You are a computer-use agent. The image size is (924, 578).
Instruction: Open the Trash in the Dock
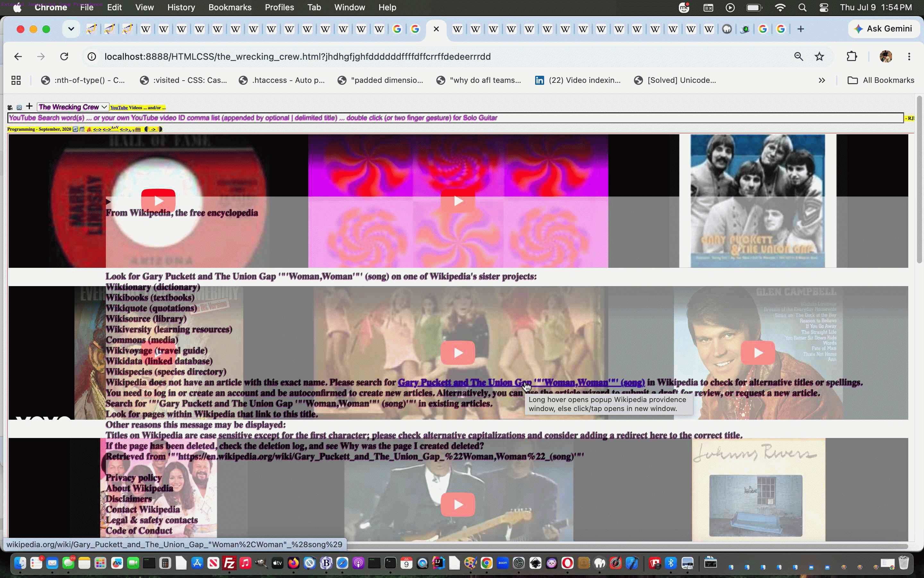904,563
